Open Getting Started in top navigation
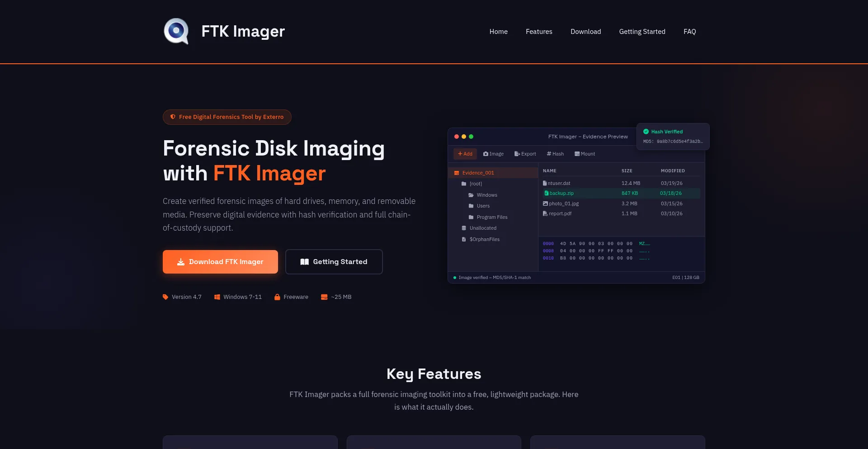The image size is (868, 449). (642, 32)
